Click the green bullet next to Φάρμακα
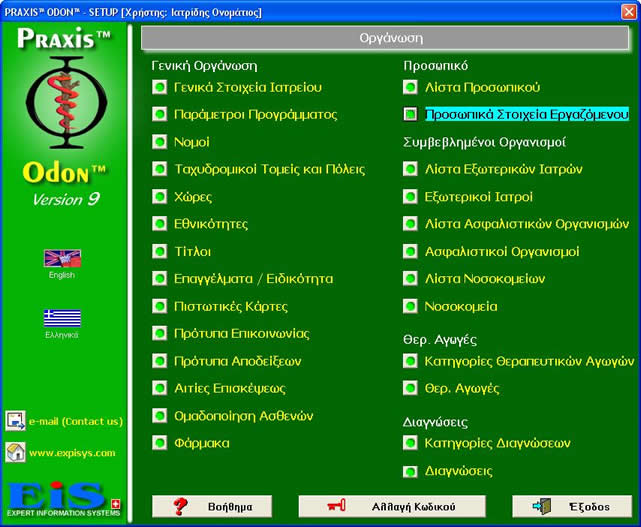This screenshot has width=641, height=527. tap(160, 442)
